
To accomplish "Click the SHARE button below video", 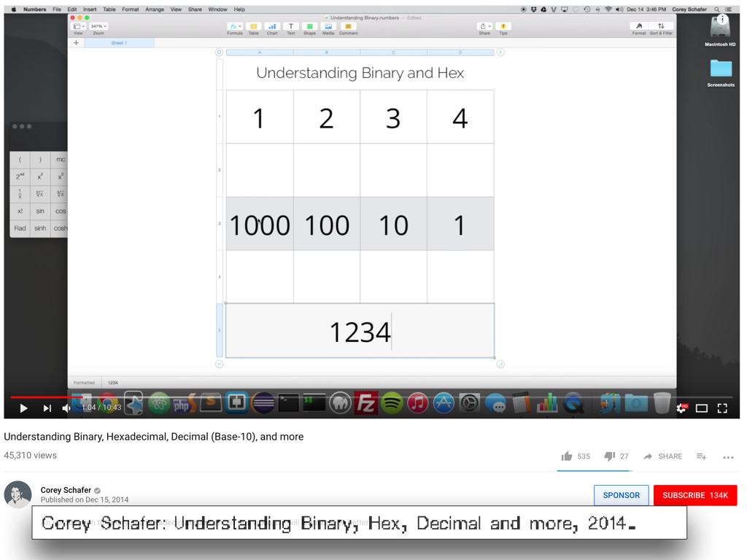I will [x=662, y=456].
